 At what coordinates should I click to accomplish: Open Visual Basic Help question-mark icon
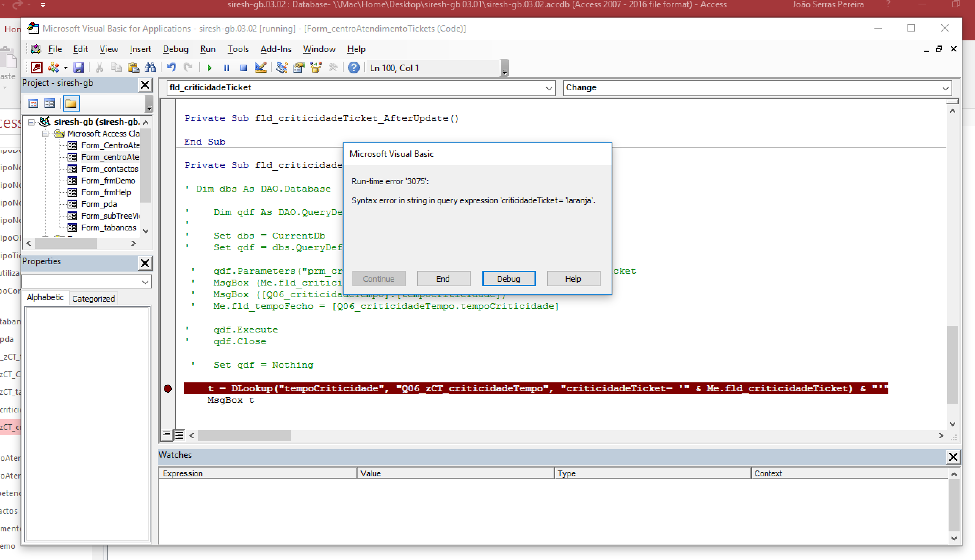pos(354,68)
